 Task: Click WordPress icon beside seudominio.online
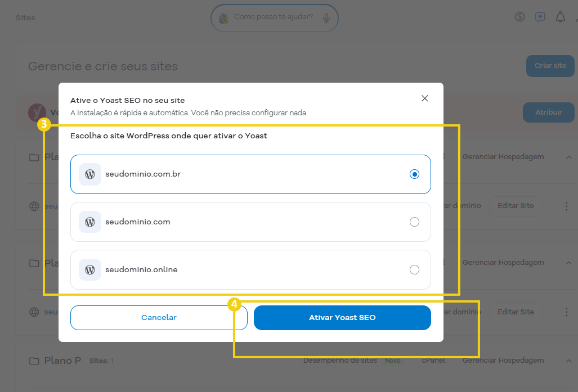click(x=90, y=270)
